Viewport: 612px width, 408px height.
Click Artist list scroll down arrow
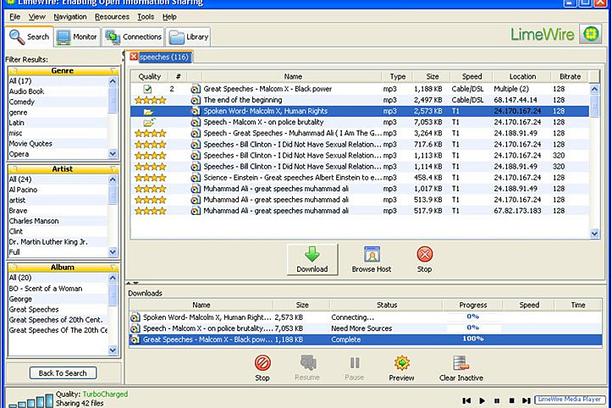pyautogui.click(x=112, y=252)
